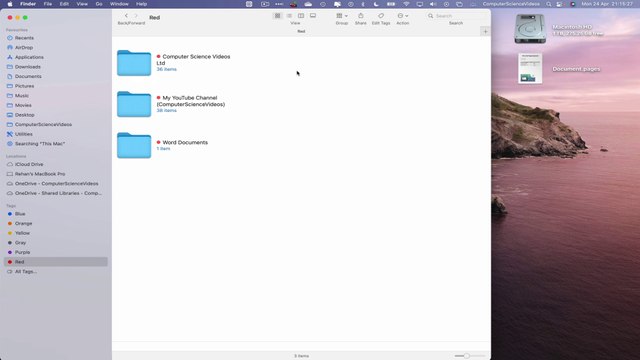Switch Finder to column view
This screenshot has height=360, width=640.
point(301,16)
